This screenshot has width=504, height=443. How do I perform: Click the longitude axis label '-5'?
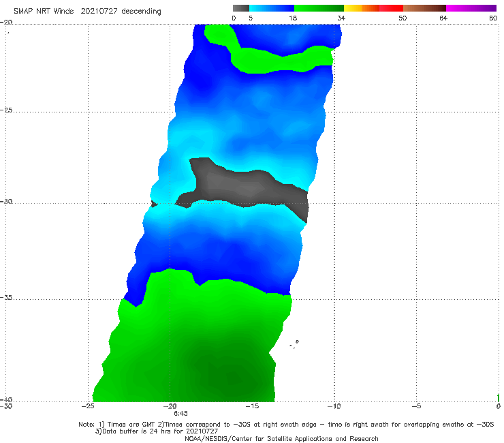416,406
